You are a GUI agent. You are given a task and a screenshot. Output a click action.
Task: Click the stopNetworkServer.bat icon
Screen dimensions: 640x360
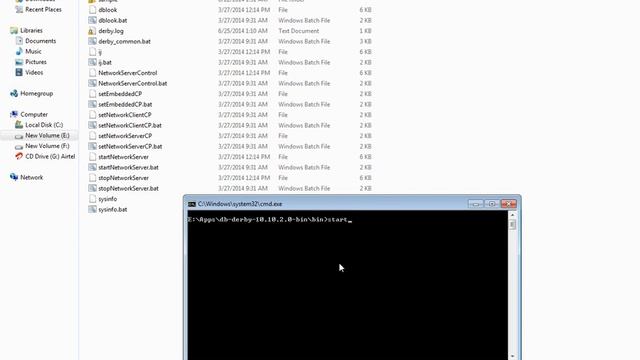pyautogui.click(x=92, y=189)
